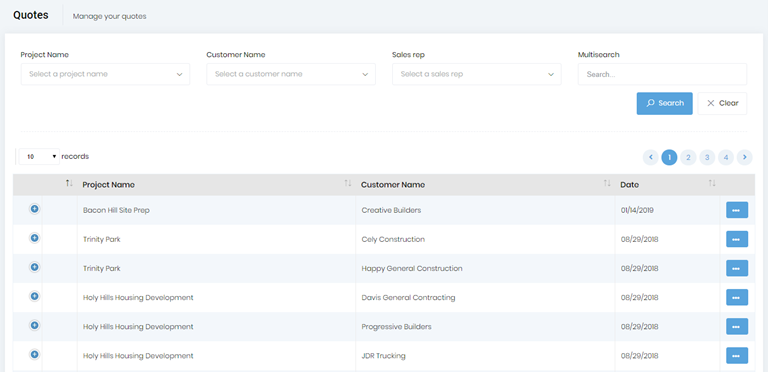Screen dimensions: 768x372
Task: Expand the JDR Trucking row
Action: 34,354
